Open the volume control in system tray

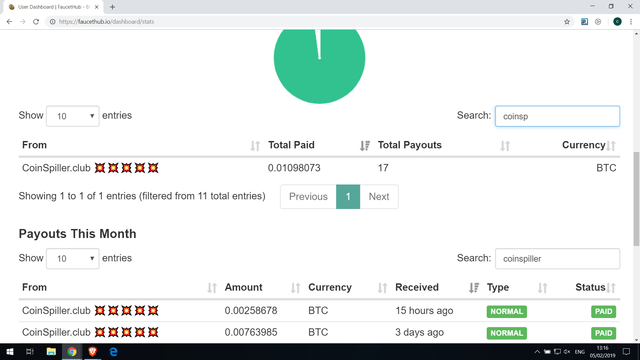567,352
